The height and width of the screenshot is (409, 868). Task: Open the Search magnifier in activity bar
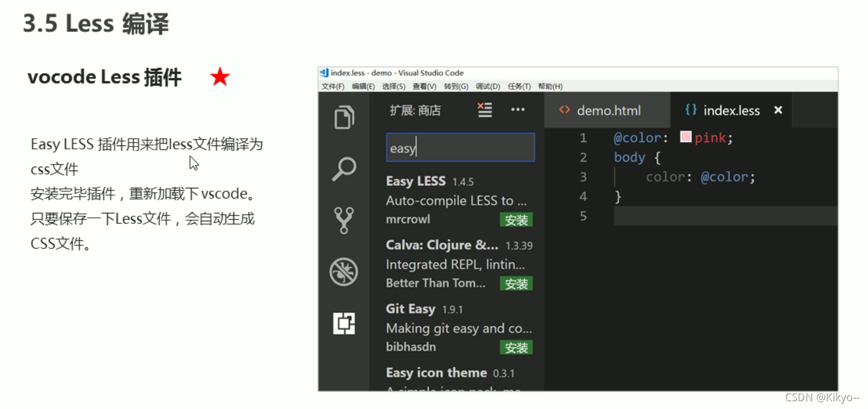tap(344, 168)
